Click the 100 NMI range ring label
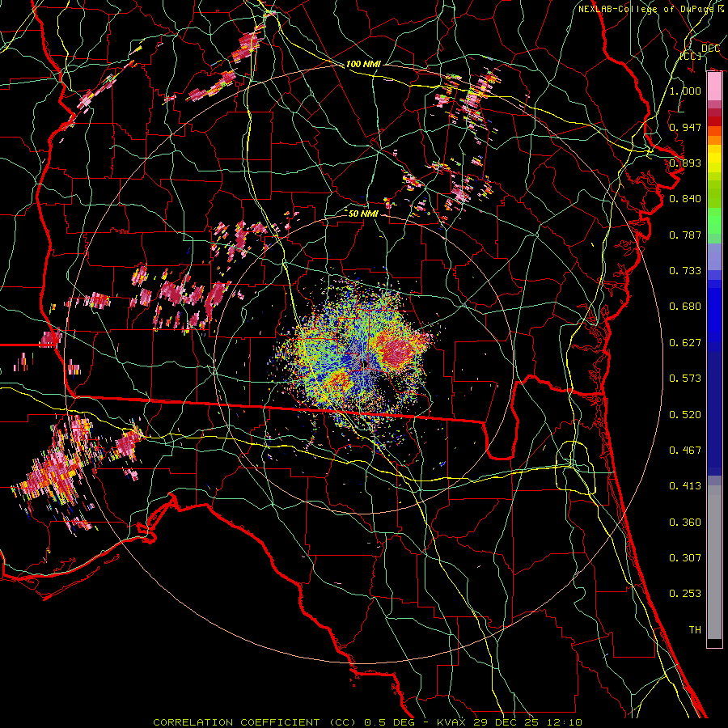The width and height of the screenshot is (728, 728). click(x=363, y=64)
